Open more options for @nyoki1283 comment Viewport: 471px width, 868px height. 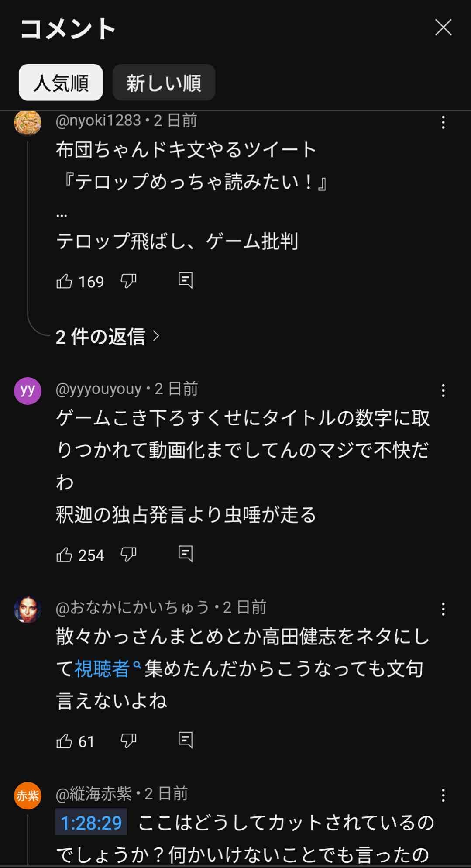click(443, 122)
